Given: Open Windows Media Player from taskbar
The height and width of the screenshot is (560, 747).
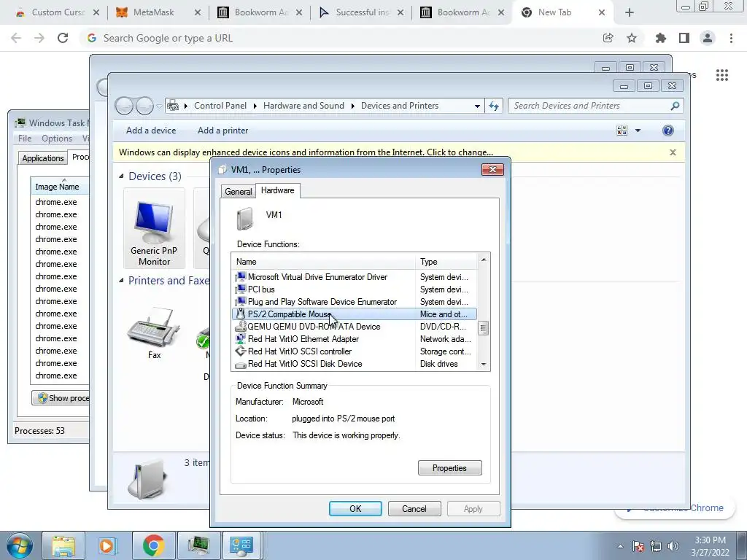Looking at the screenshot, I should pos(107,545).
